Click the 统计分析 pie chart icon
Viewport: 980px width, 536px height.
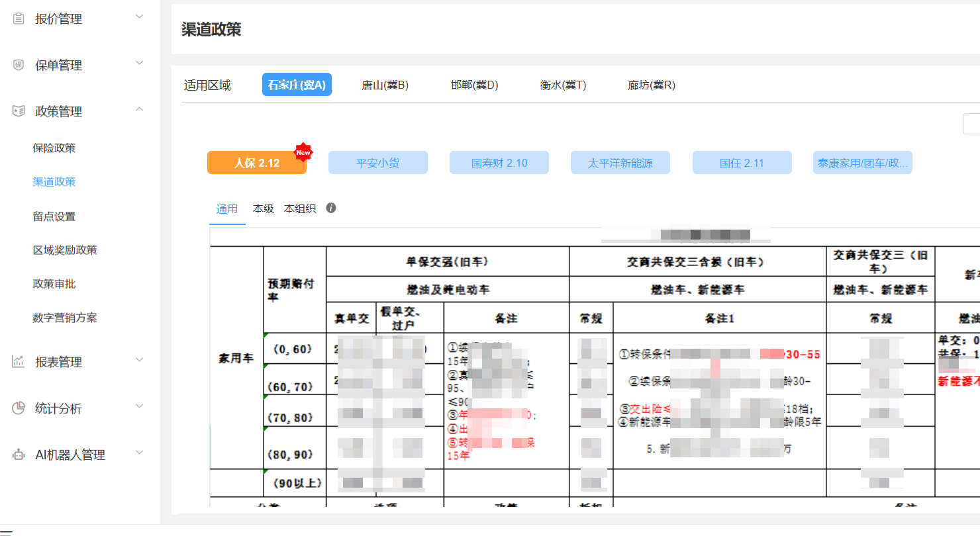(19, 408)
